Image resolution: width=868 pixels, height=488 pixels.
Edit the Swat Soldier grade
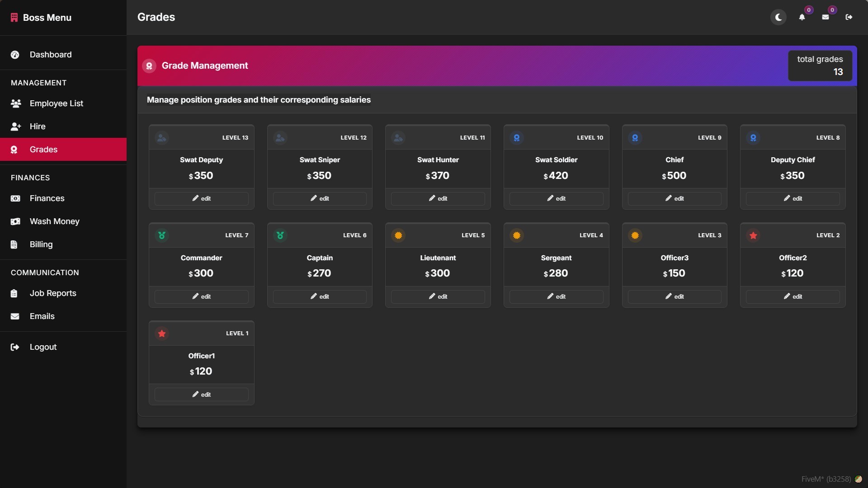556,199
